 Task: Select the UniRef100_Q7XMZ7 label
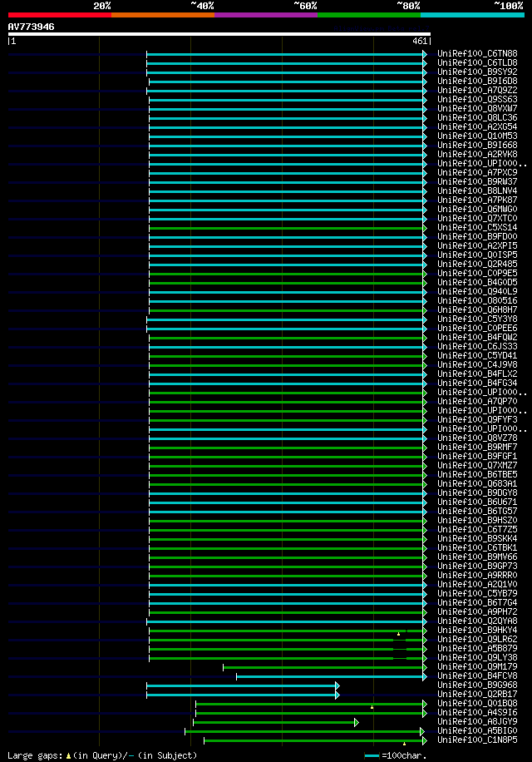click(477, 466)
